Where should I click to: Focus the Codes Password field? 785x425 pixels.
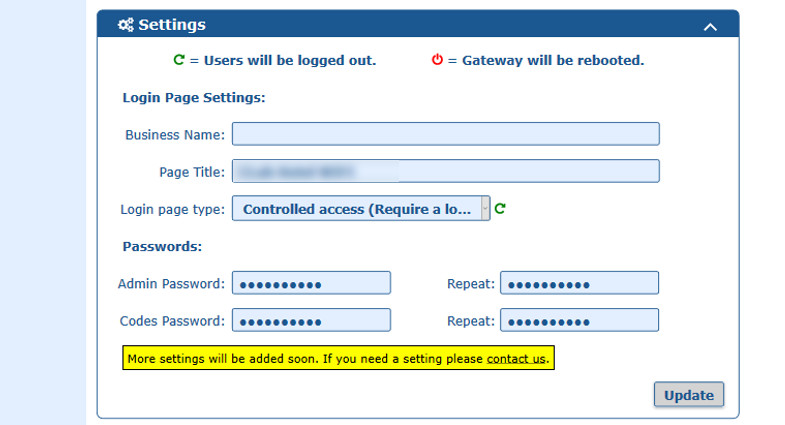click(x=311, y=320)
